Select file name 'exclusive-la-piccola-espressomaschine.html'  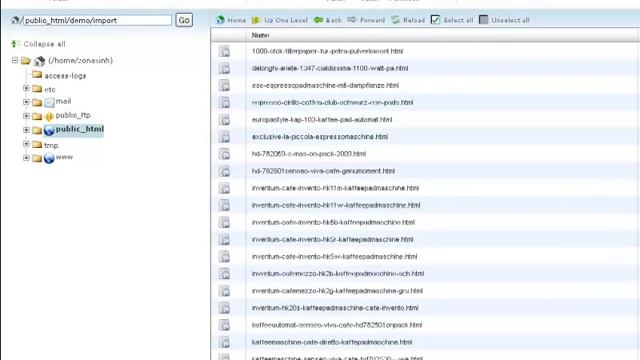(320, 137)
